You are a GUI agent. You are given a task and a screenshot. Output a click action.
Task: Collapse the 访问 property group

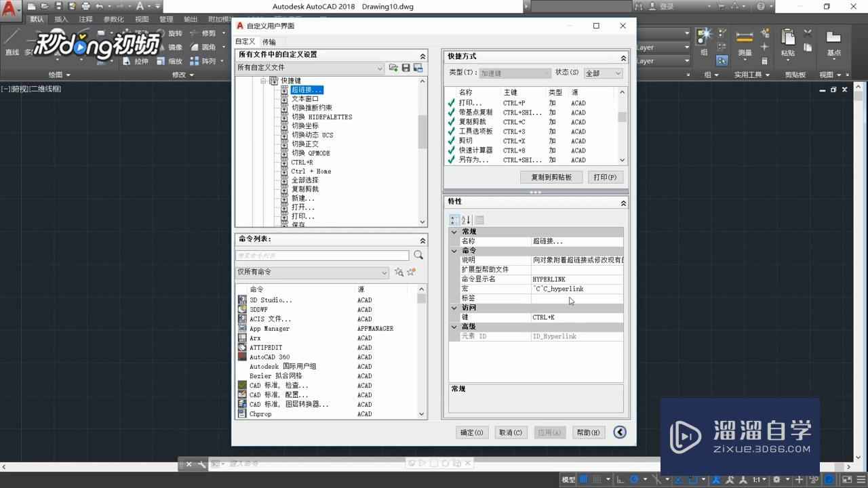tap(454, 308)
